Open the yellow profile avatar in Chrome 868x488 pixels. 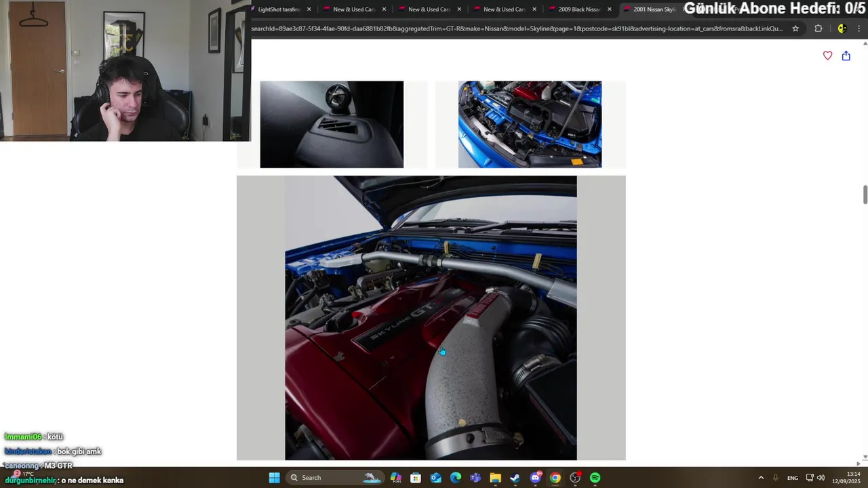point(842,28)
